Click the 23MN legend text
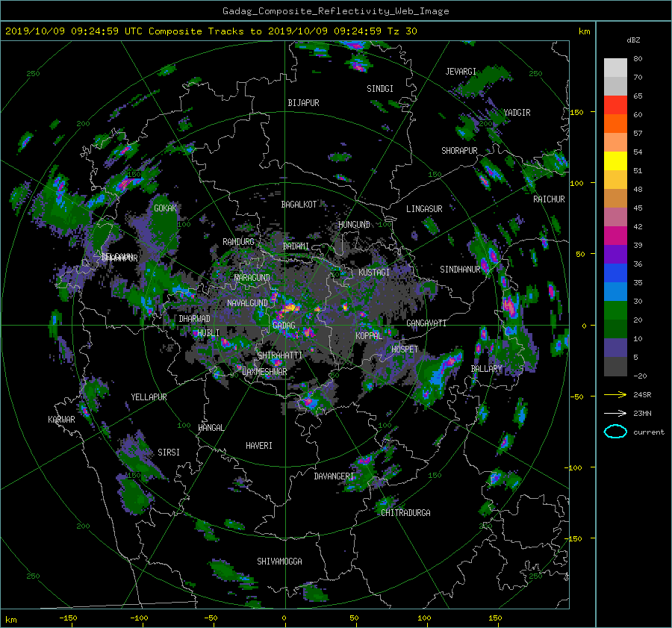The width and height of the screenshot is (672, 628). [642, 414]
